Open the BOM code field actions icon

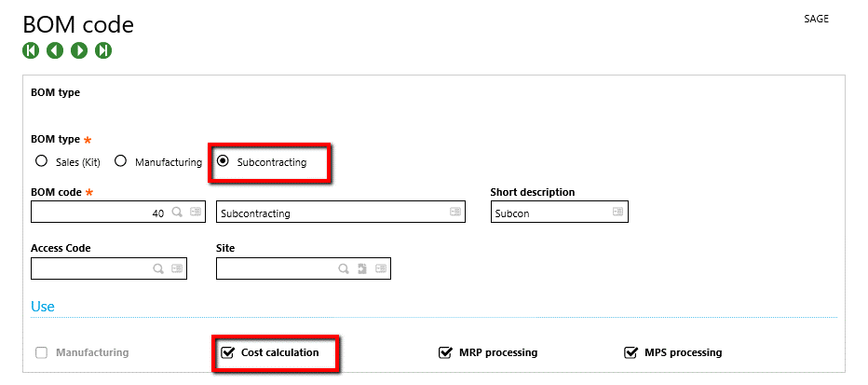point(196,213)
